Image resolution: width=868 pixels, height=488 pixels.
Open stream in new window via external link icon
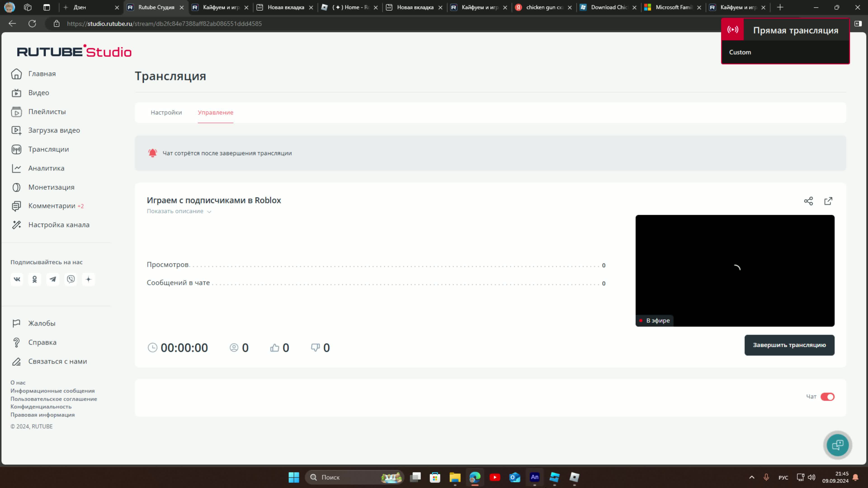[x=829, y=201]
